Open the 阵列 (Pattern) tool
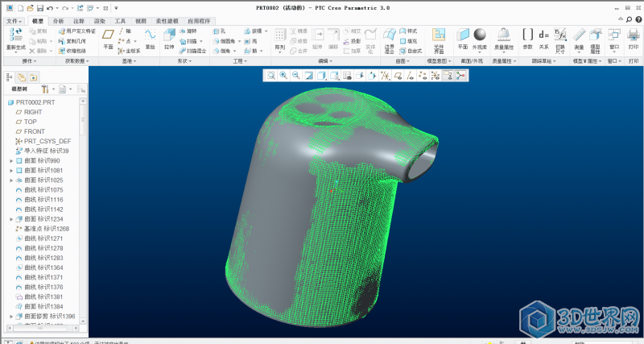The image size is (644, 344). pyautogui.click(x=279, y=39)
